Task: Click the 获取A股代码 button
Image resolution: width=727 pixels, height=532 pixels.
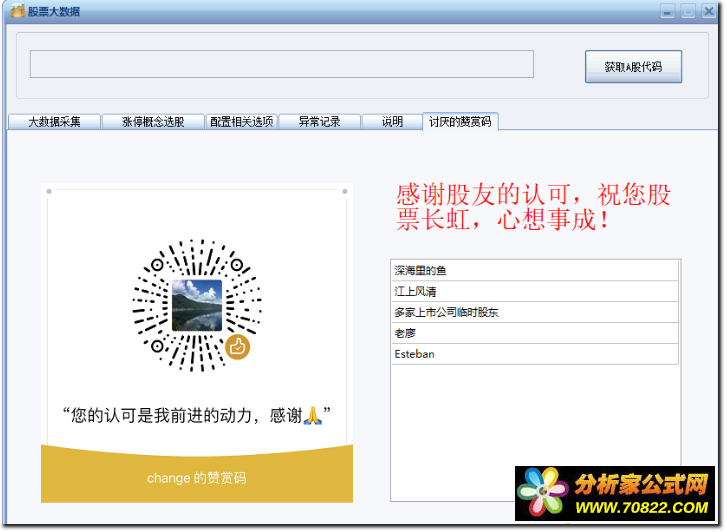Action: click(x=633, y=67)
